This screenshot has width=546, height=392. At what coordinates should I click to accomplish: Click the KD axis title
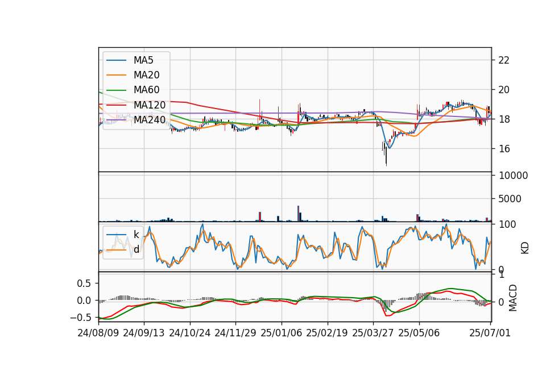(525, 248)
